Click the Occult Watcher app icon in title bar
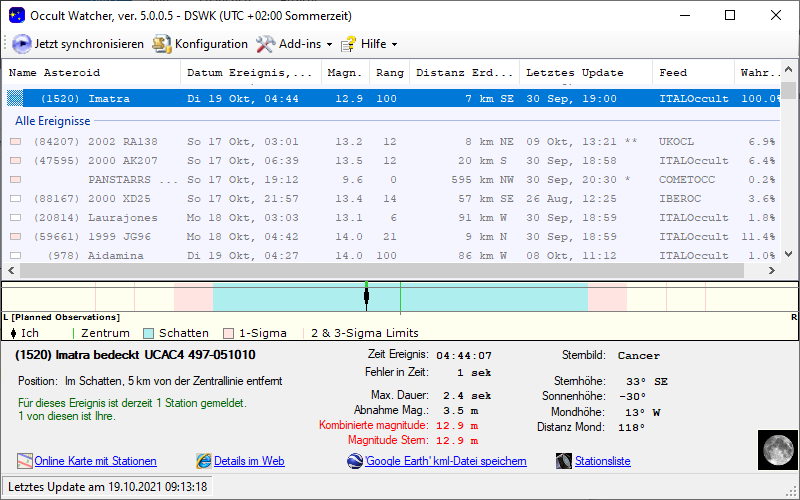The image size is (800, 500). pyautogui.click(x=15, y=15)
